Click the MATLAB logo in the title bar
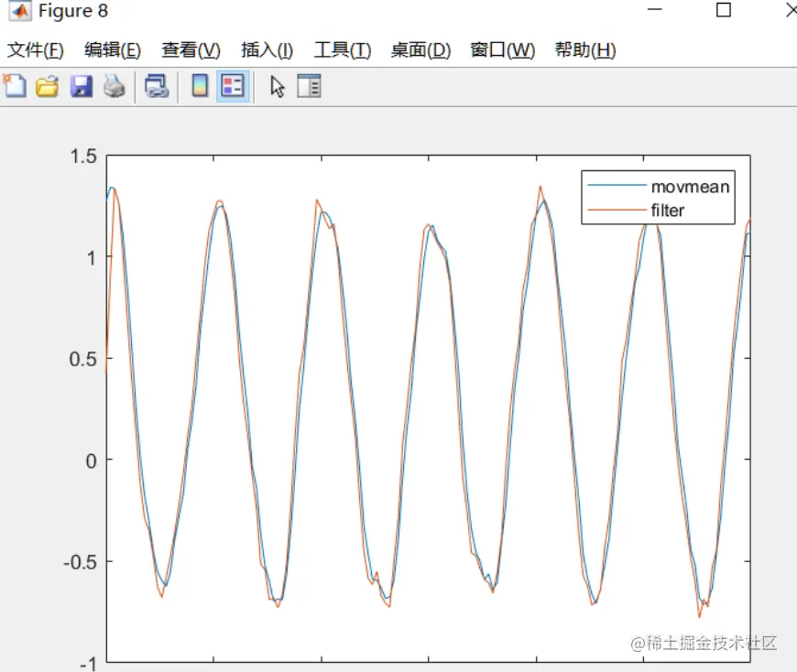Screen dimensions: 797x672 [x=20, y=10]
